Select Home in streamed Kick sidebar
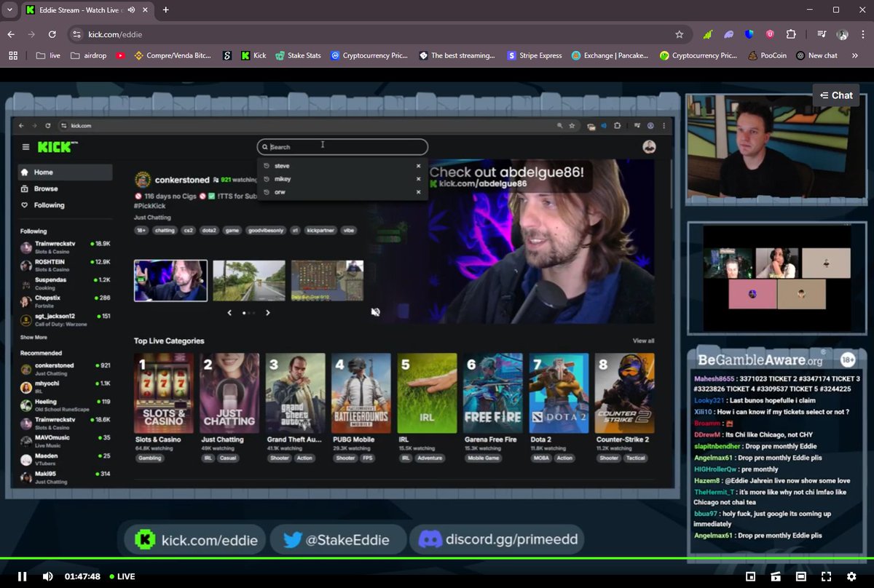The width and height of the screenshot is (874, 588). [66, 172]
